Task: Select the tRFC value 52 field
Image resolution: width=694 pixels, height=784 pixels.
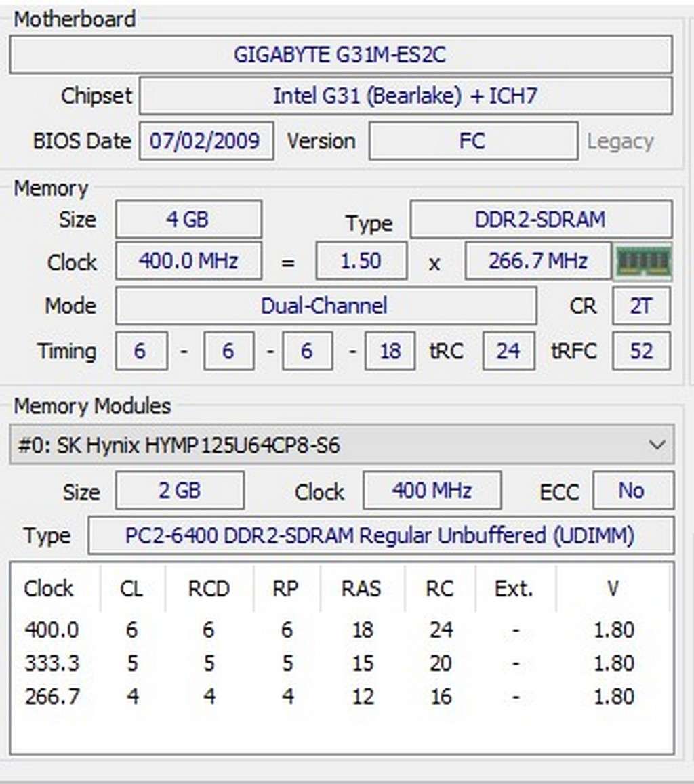Action: [640, 351]
